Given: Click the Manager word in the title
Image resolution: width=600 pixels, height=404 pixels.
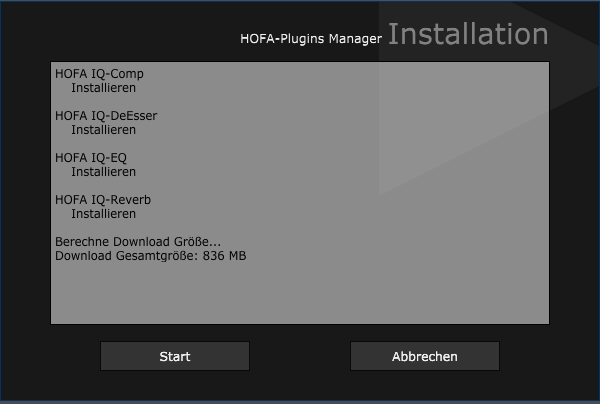Looking at the screenshot, I should 355,39.
